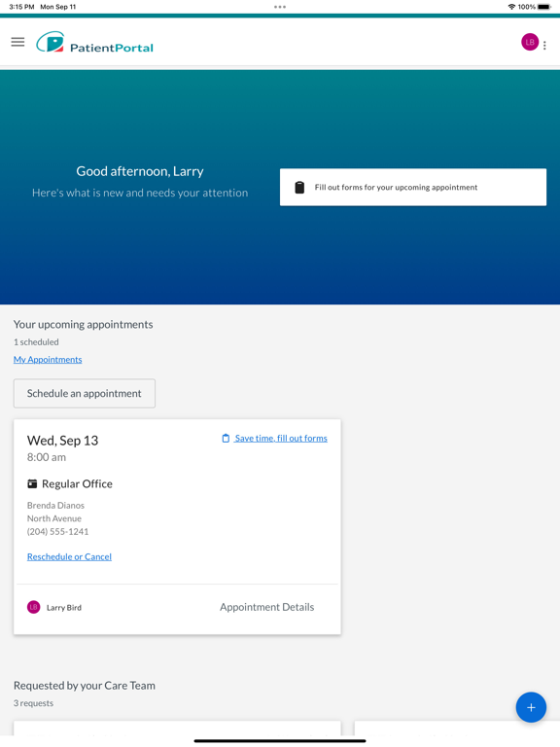Click the 3 requests count text
The width and height of the screenshot is (560, 747).
[33, 703]
